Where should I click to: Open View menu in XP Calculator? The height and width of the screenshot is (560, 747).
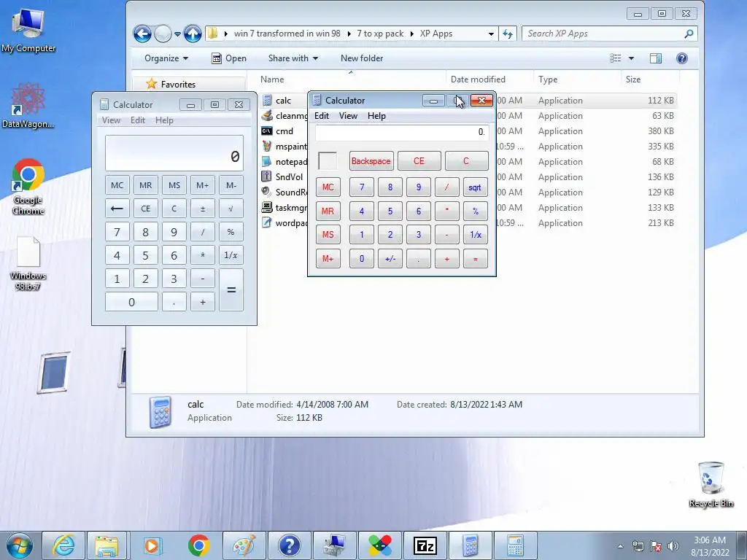(x=348, y=116)
